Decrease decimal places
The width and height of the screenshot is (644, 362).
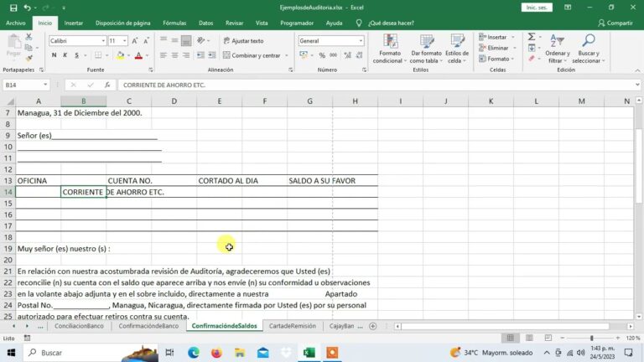[x=360, y=55]
